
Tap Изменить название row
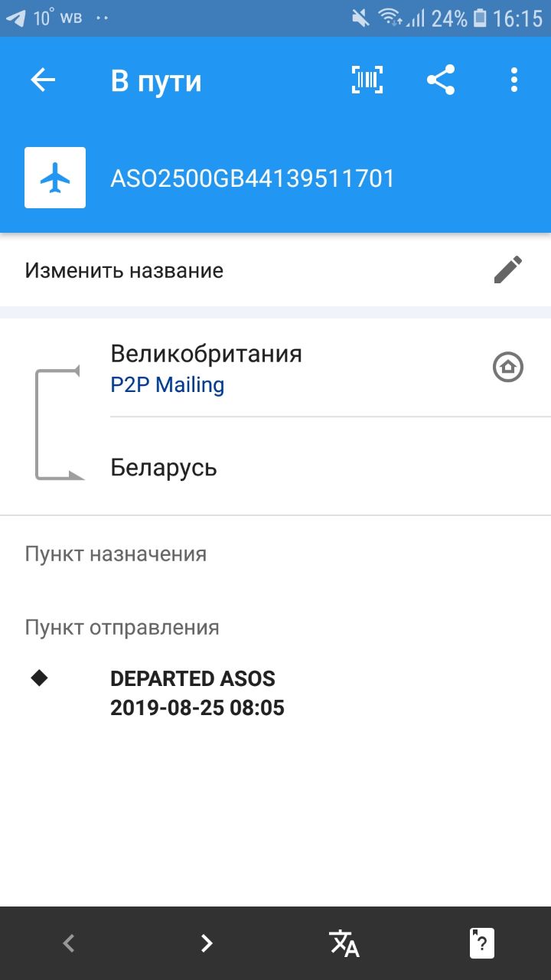[275, 269]
